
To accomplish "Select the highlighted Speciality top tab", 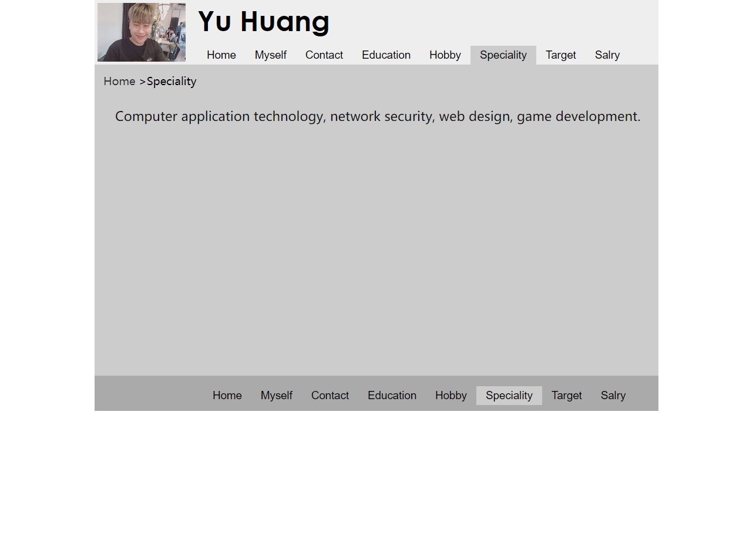I will click(x=503, y=55).
